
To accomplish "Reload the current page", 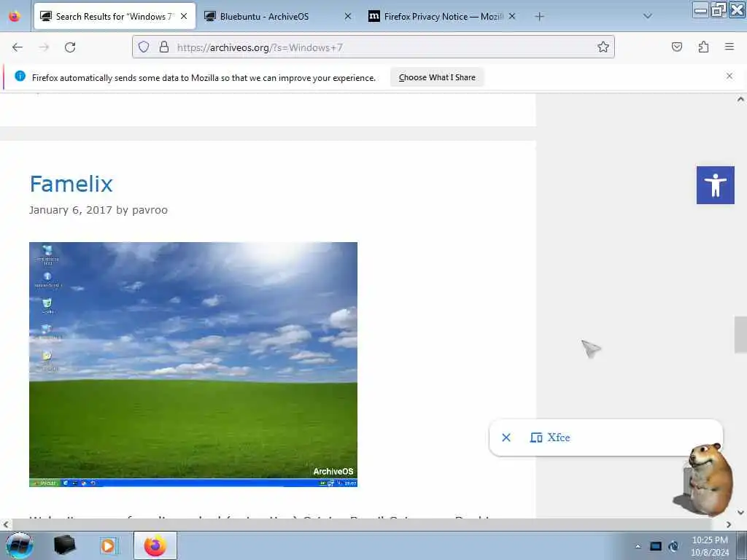I will click(x=70, y=47).
